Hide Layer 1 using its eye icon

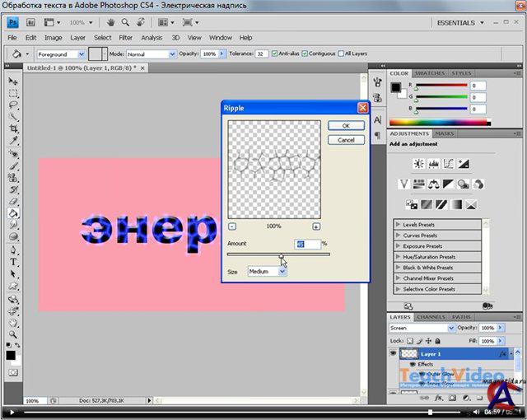pyautogui.click(x=393, y=353)
